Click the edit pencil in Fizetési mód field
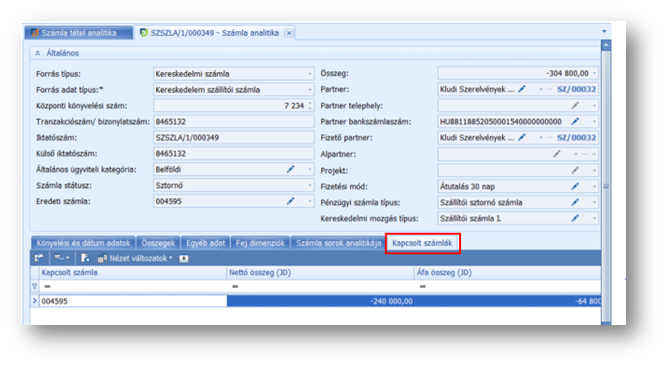 coord(575,186)
